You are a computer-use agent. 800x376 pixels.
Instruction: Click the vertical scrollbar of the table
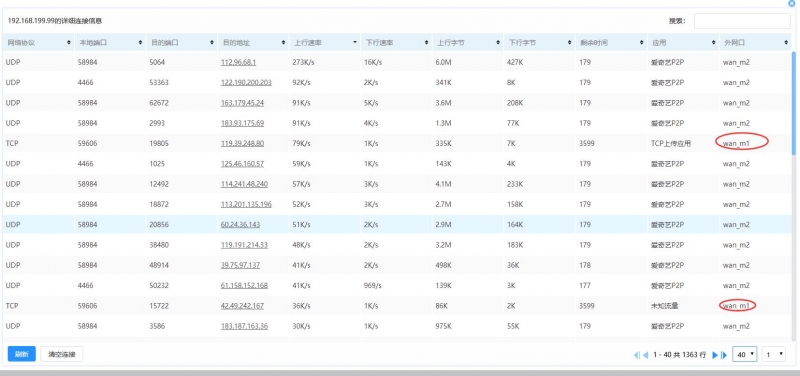click(793, 102)
